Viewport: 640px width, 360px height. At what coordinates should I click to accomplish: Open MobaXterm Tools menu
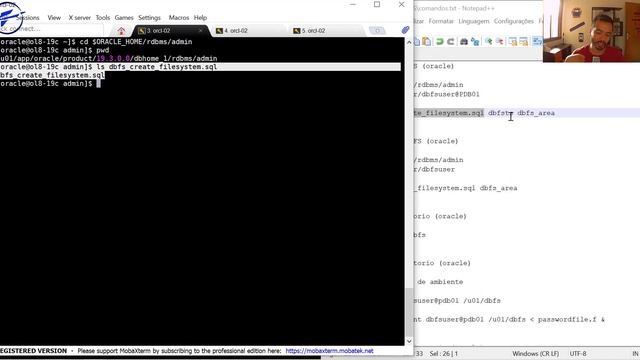pyautogui.click(x=103, y=18)
